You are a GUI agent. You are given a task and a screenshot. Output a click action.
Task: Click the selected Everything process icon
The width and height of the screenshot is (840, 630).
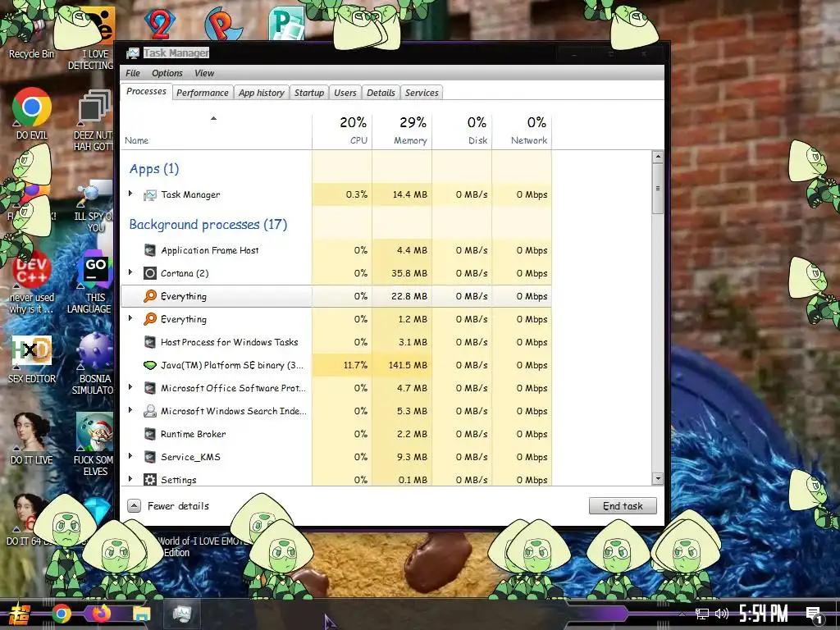point(150,296)
